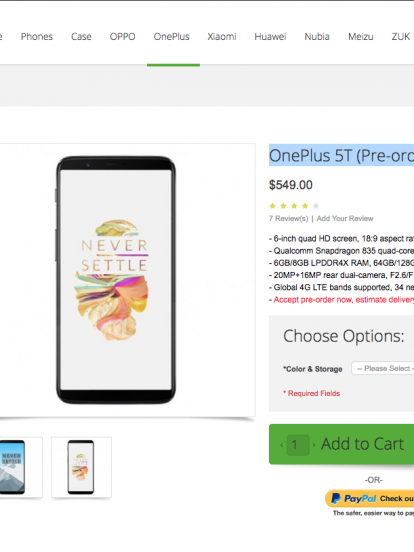Go to the Meizu category

[x=360, y=37]
